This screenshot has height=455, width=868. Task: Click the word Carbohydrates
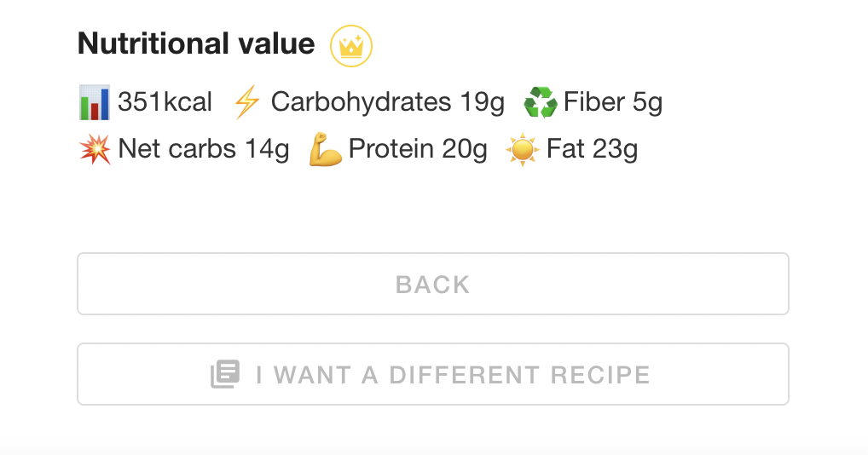pos(361,103)
